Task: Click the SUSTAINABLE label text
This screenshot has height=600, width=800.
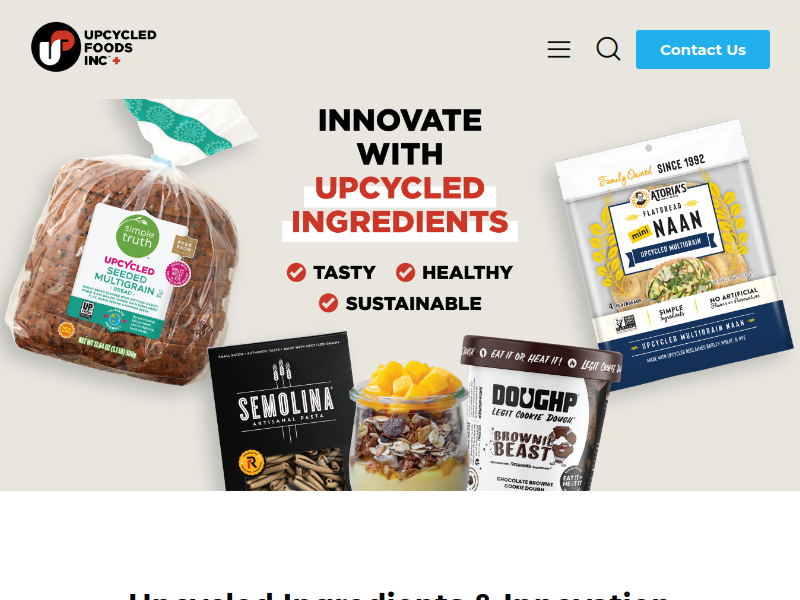Action: (x=413, y=304)
